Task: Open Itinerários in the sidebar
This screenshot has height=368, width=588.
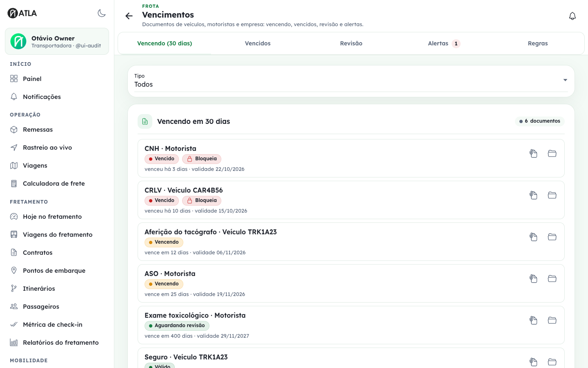Action: (57, 289)
